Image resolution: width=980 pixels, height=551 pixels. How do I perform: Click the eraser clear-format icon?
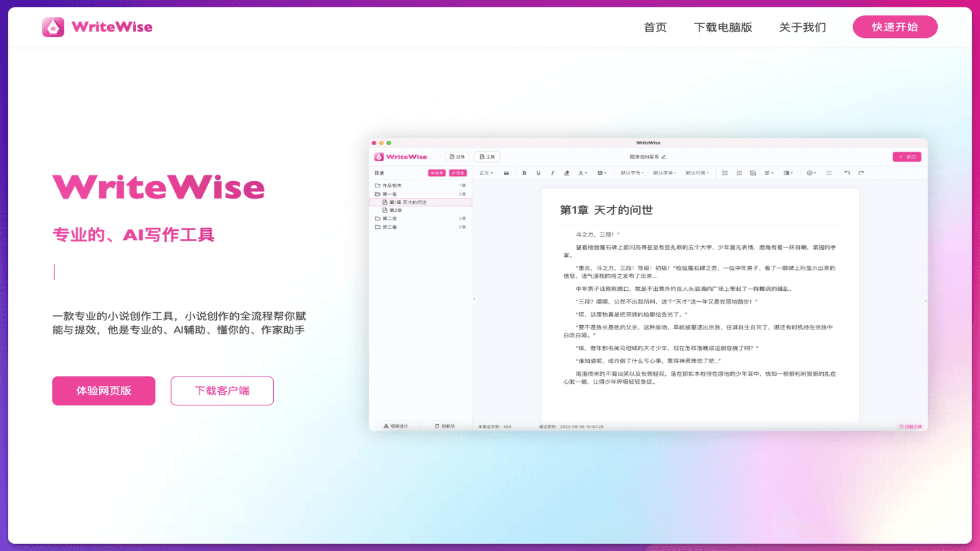[x=567, y=173]
